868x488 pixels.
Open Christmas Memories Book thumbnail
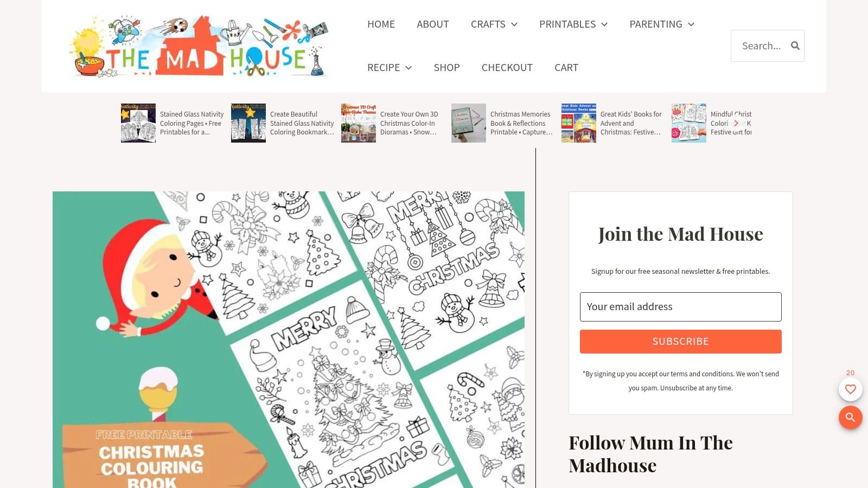pos(469,123)
